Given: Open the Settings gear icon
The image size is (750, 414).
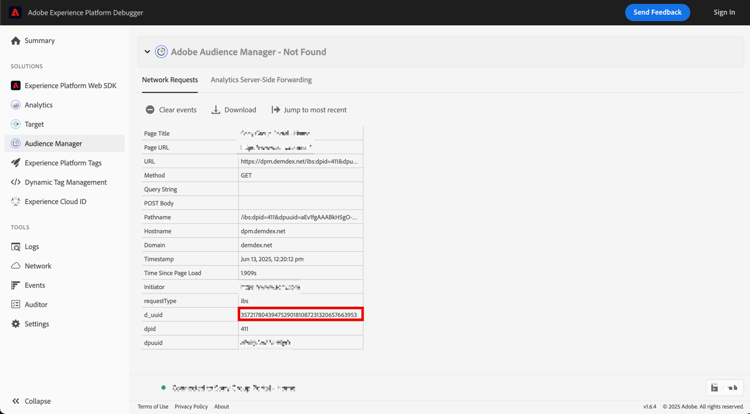Looking at the screenshot, I should tap(16, 324).
